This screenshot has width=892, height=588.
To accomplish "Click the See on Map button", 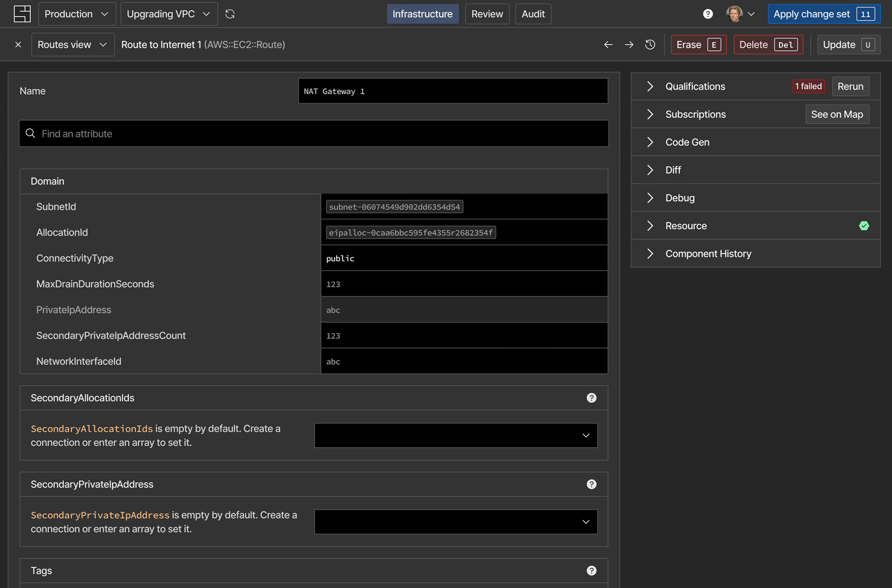I will point(837,114).
